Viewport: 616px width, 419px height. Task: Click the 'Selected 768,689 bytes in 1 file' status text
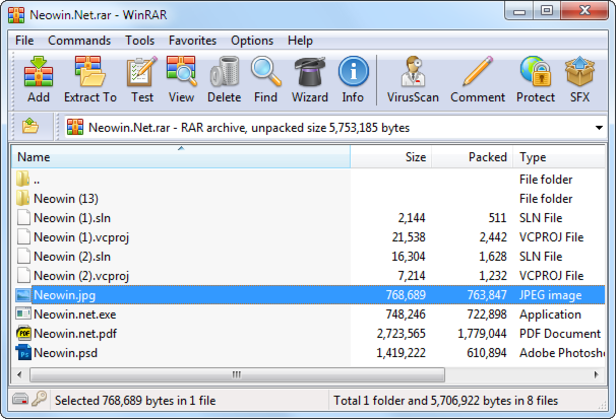coord(135,401)
